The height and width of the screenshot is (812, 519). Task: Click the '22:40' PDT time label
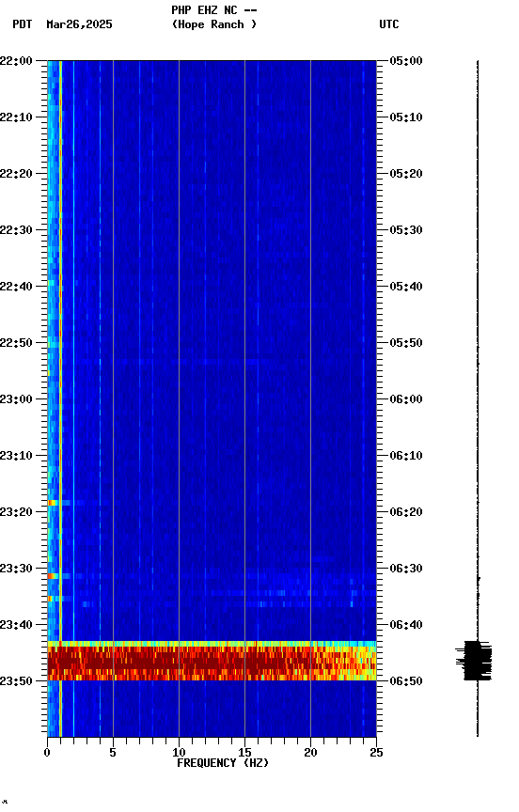pyautogui.click(x=16, y=287)
